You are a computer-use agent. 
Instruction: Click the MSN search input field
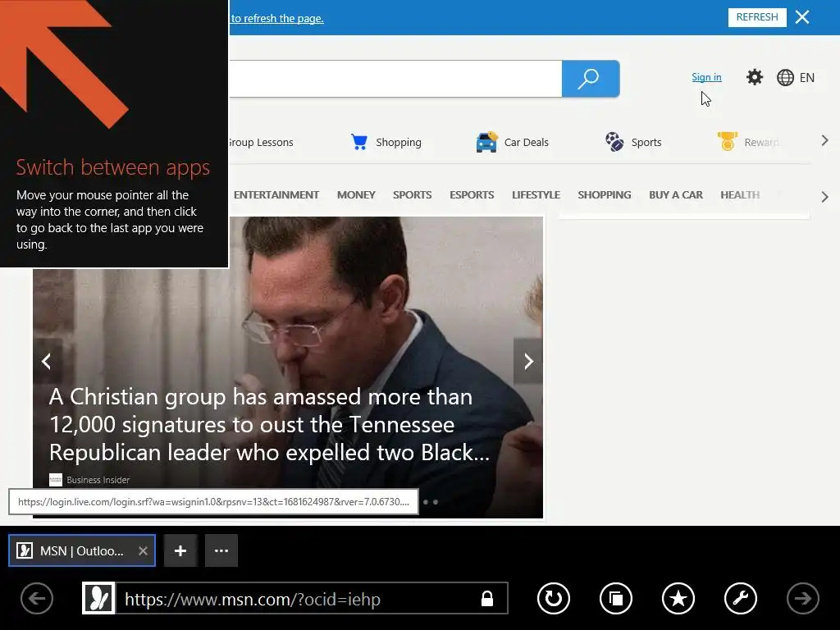(395, 79)
